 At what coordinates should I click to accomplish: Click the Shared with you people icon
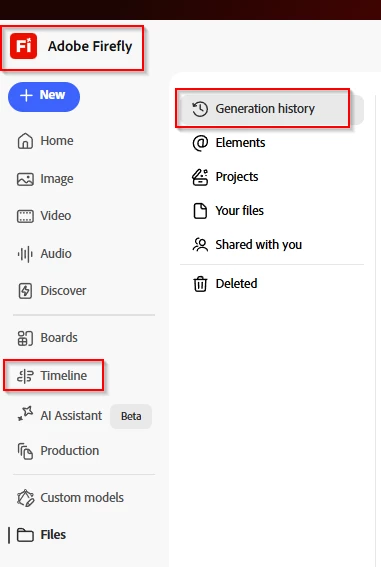(x=200, y=245)
